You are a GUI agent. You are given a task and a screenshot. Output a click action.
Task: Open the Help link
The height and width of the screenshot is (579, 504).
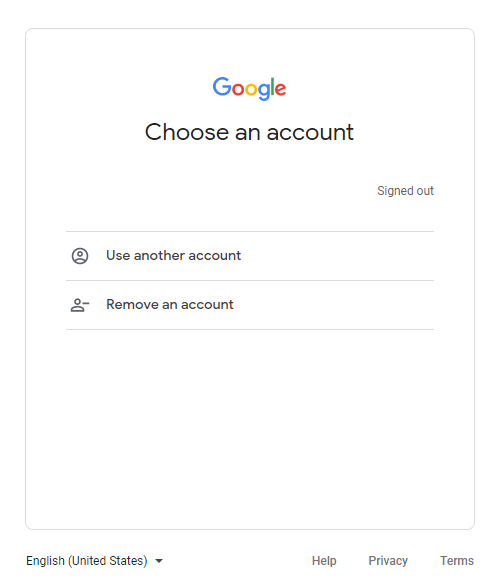tap(324, 561)
